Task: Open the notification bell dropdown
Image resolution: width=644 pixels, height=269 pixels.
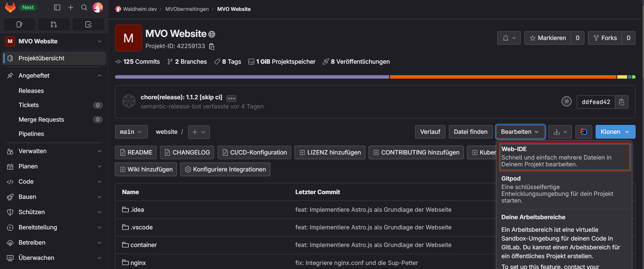Action: pos(509,38)
